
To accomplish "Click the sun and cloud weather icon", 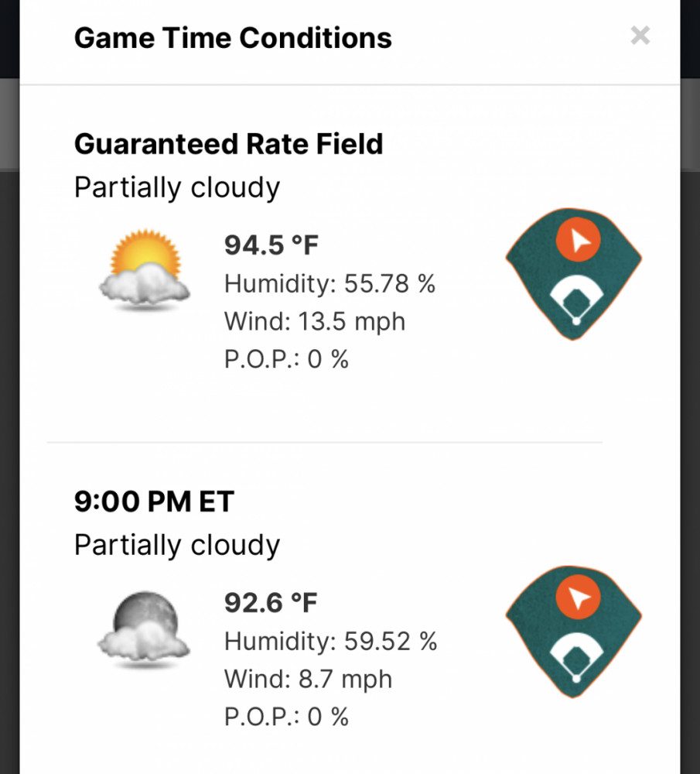I will 145,269.
